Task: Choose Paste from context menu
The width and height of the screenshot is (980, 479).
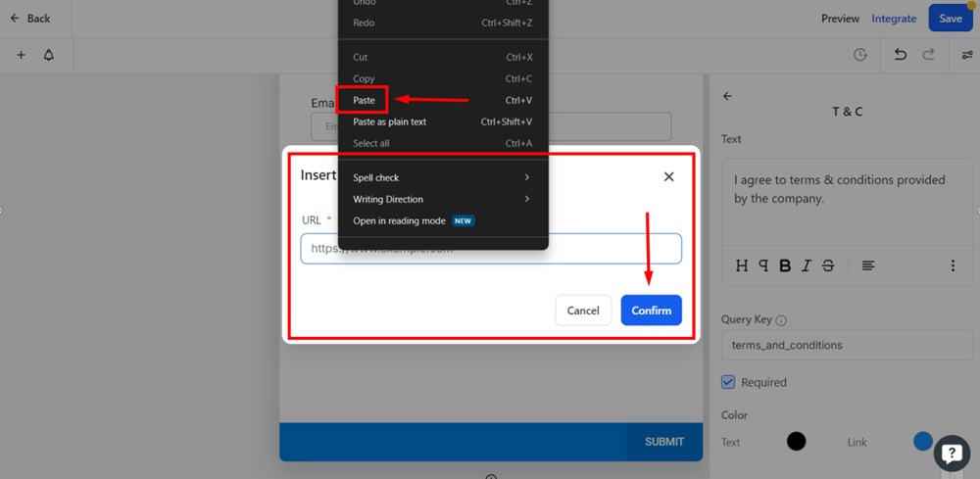Action: (x=443, y=100)
